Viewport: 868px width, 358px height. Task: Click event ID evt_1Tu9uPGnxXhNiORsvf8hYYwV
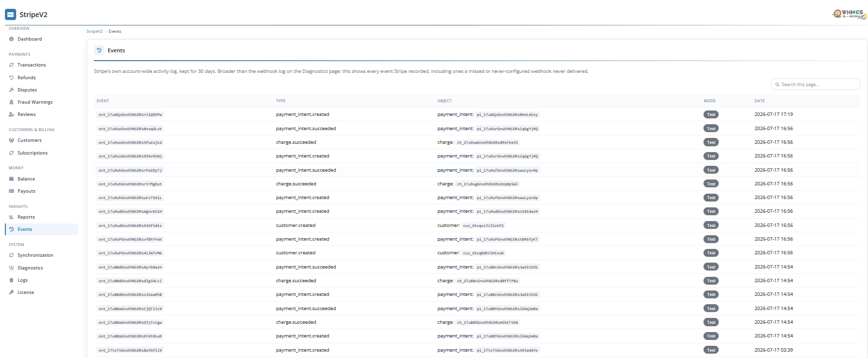(130, 239)
